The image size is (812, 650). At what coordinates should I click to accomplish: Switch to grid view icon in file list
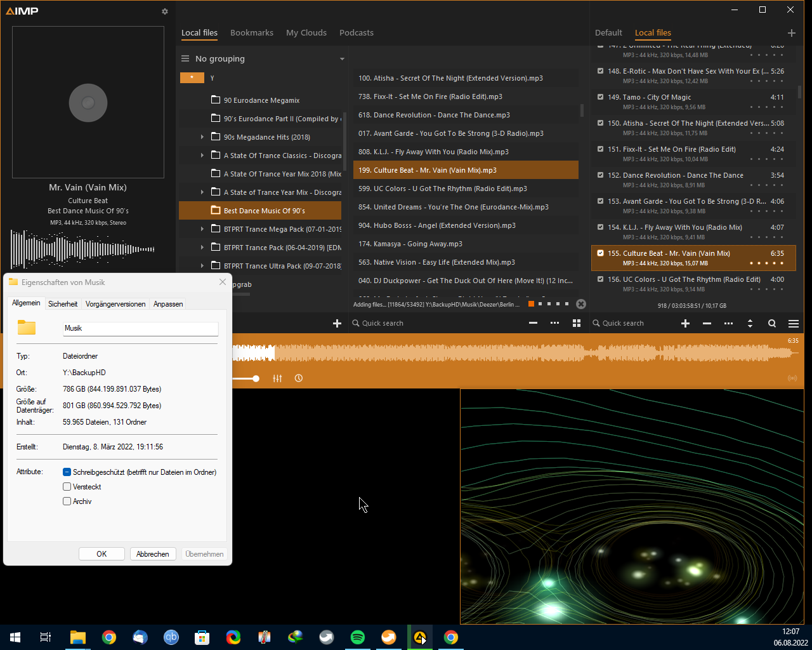tap(576, 323)
